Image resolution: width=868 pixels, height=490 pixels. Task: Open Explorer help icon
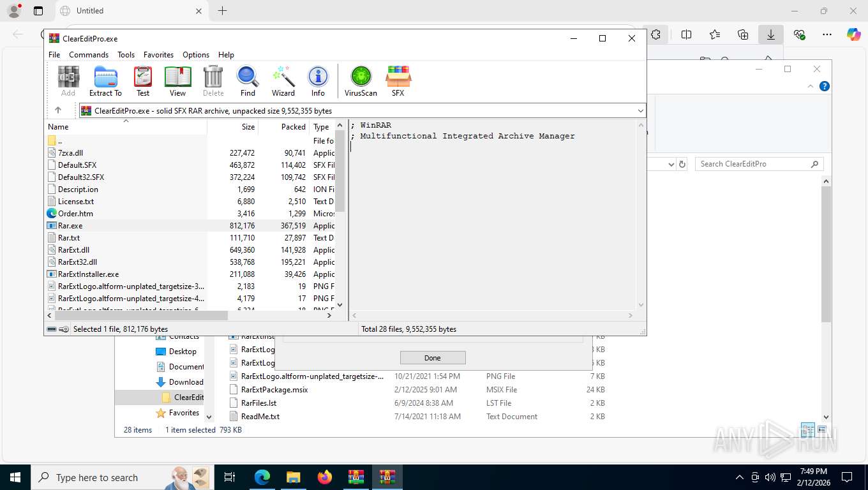tap(825, 86)
